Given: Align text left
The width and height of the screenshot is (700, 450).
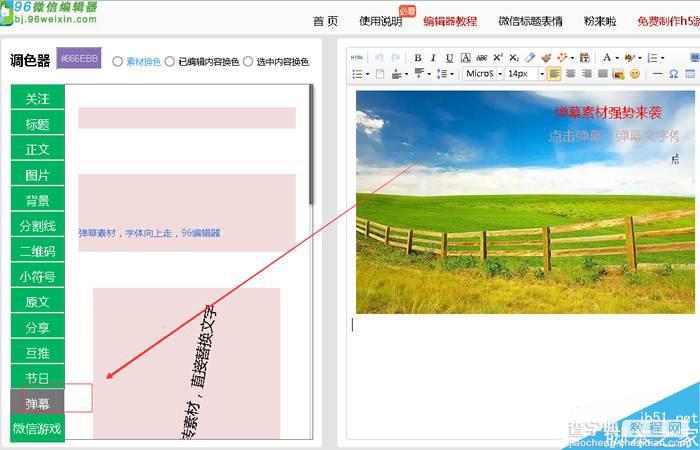Looking at the screenshot, I should point(554,74).
